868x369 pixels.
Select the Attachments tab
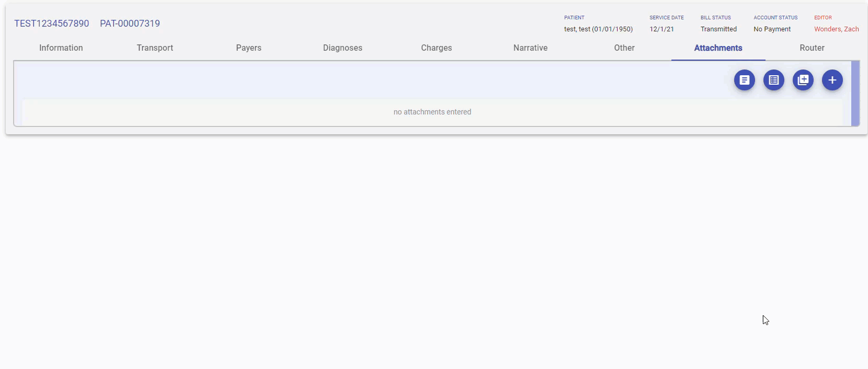718,48
